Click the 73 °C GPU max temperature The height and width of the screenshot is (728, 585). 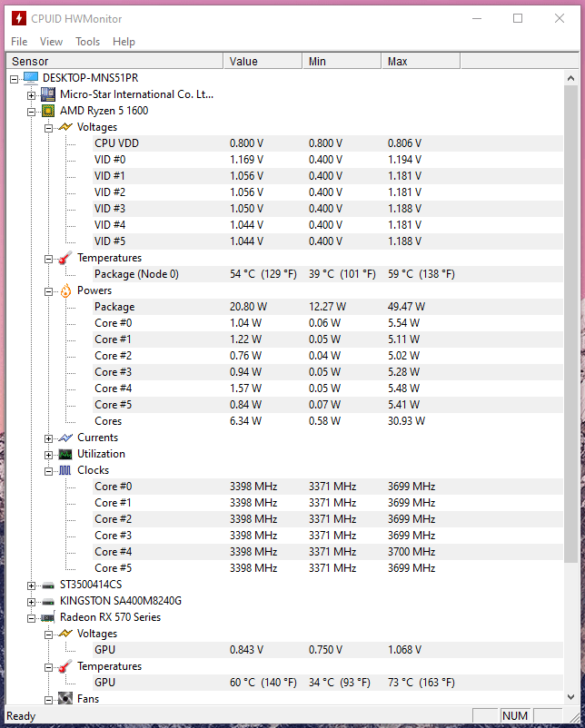click(421, 683)
